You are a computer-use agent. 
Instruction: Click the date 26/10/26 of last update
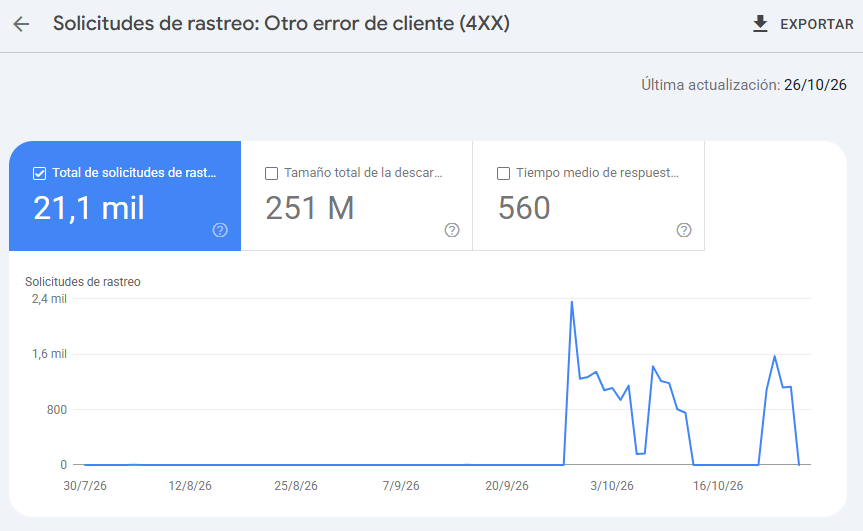click(815, 85)
